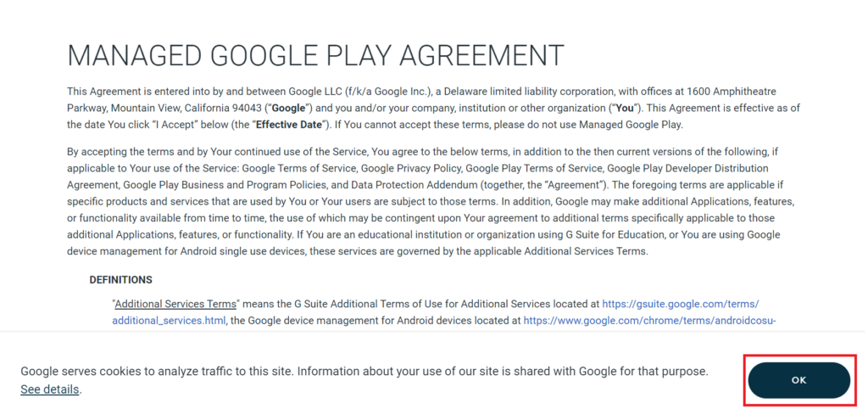Screen dimensions: 868x409
Task: Click the bold "You" defined term
Action: 626,108
